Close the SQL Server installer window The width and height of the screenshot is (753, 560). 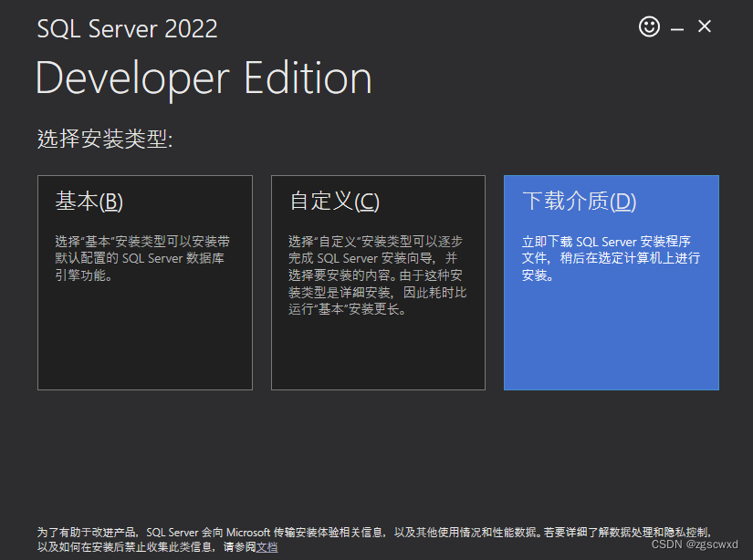(705, 26)
